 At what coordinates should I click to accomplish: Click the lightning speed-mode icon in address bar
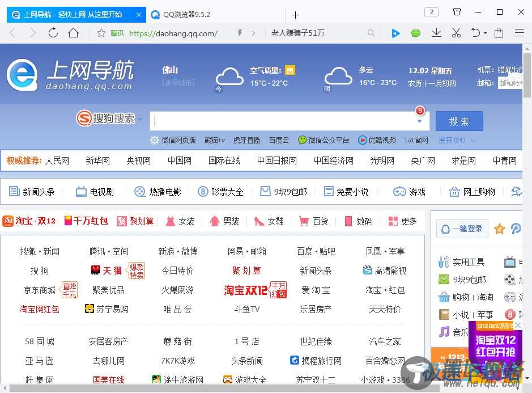point(240,33)
